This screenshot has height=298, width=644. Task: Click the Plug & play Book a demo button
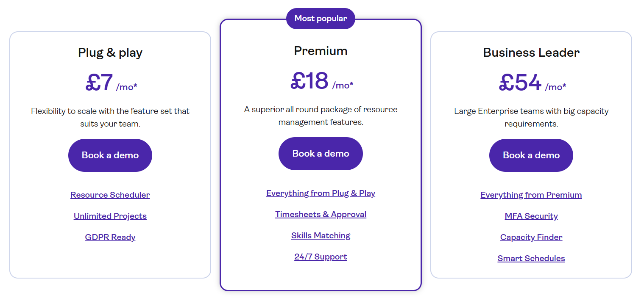click(x=110, y=155)
